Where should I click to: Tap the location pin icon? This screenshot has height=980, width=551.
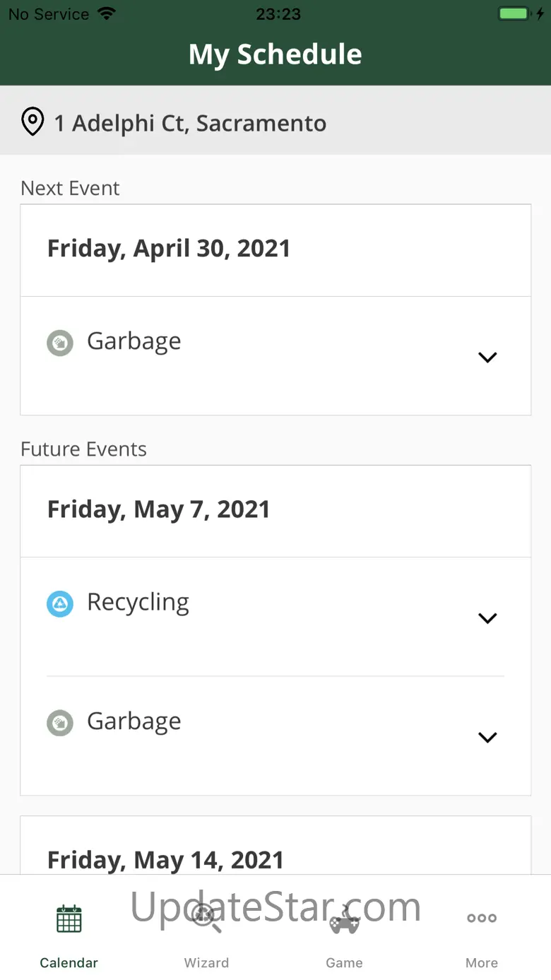(x=32, y=122)
